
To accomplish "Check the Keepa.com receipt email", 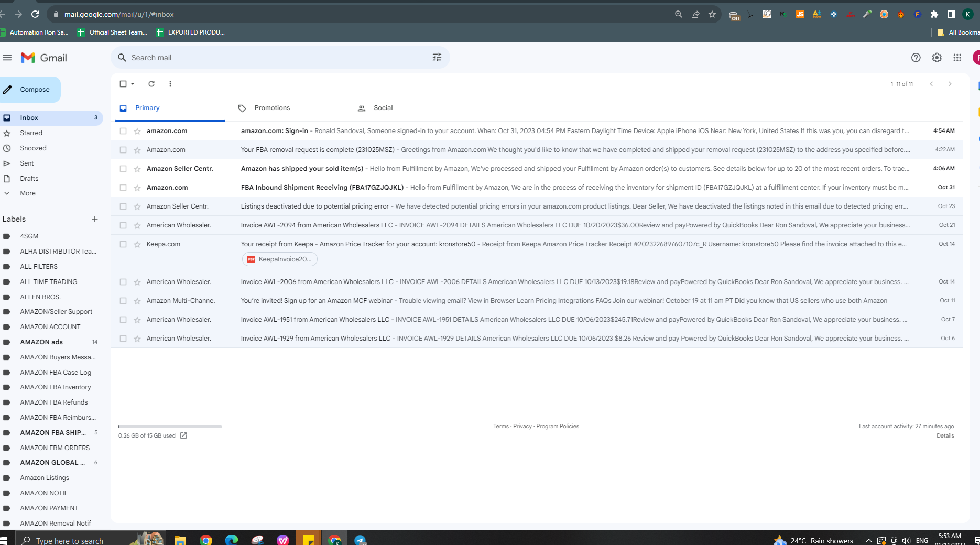I will [123, 244].
